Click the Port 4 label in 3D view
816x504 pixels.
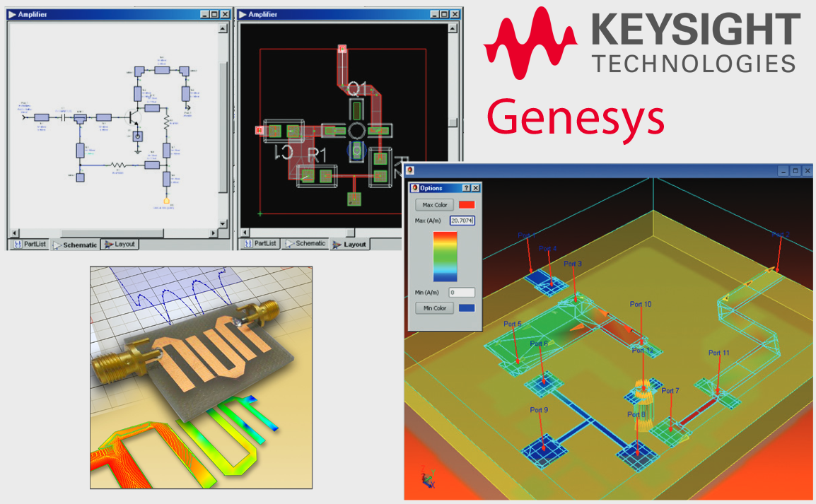pos(547,249)
